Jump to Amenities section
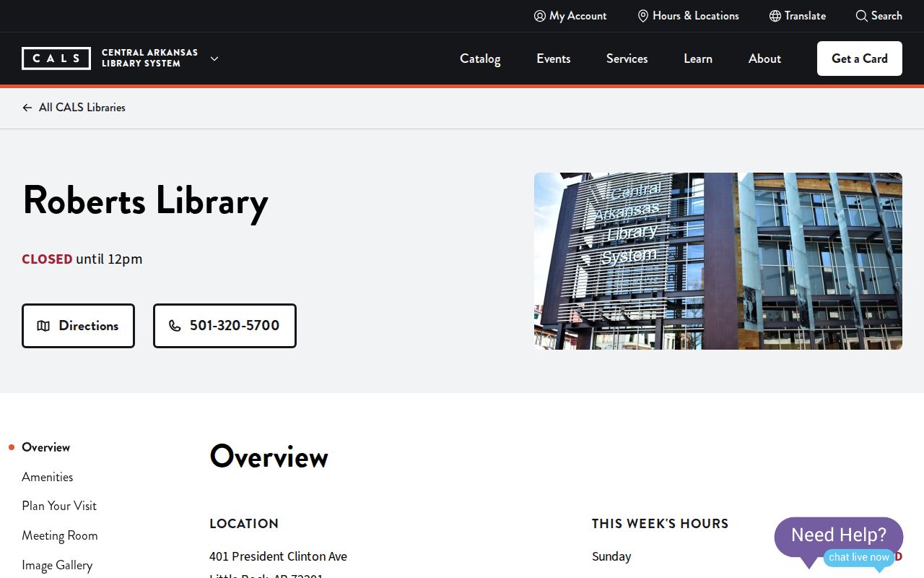Screen dimensions: 924x578 coord(47,477)
